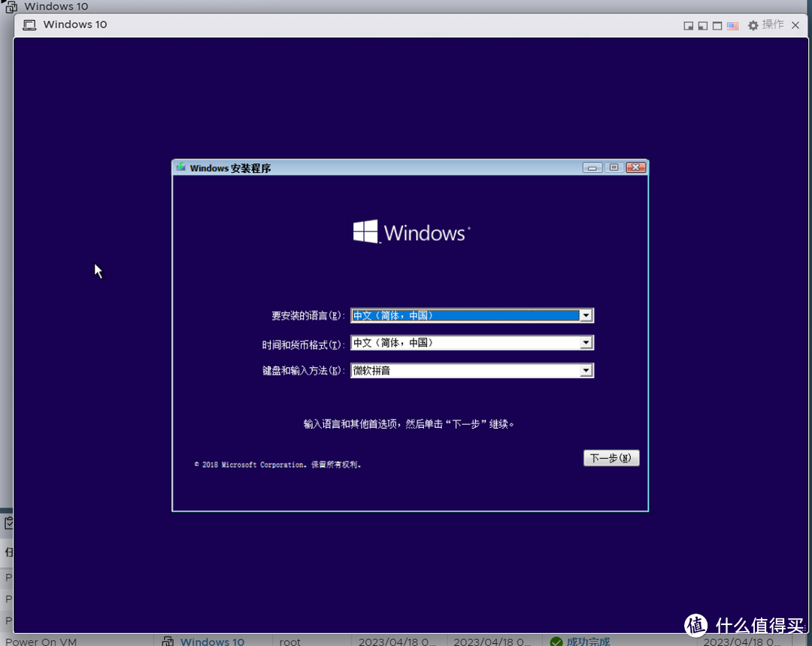Open keyboard layout US flag icon
The height and width of the screenshot is (646, 812).
click(732, 26)
